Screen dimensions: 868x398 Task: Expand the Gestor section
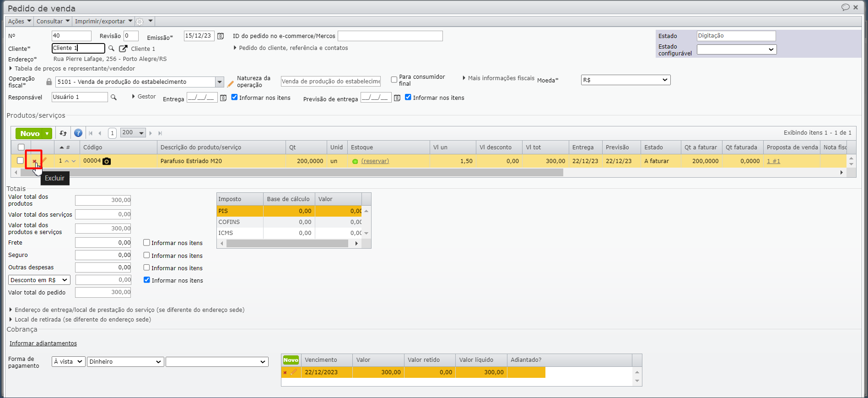pos(144,97)
